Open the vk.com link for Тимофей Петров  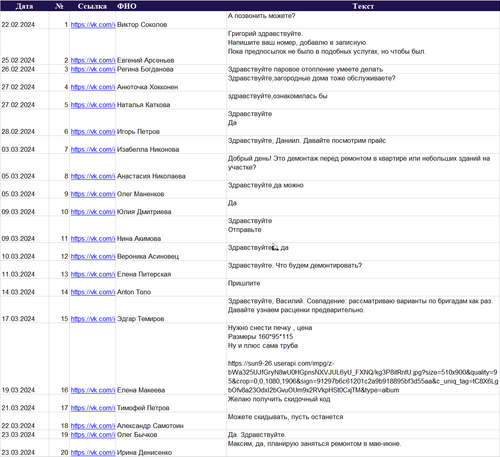point(93,408)
